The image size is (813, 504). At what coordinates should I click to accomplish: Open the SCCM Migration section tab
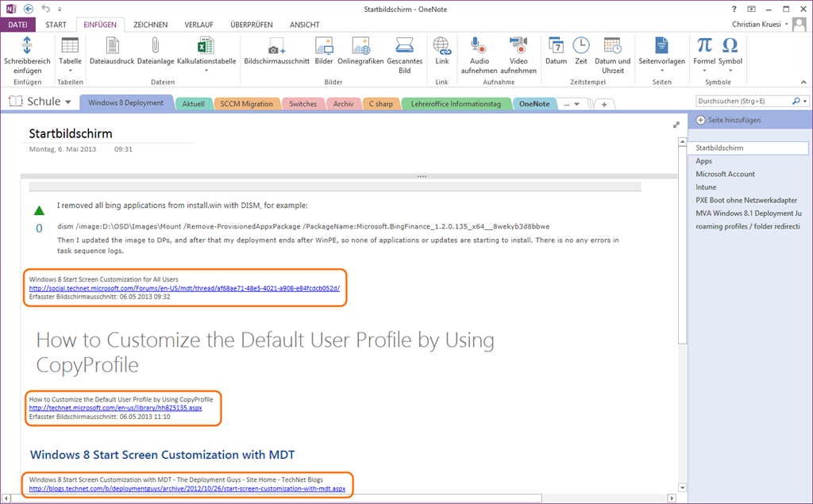246,104
